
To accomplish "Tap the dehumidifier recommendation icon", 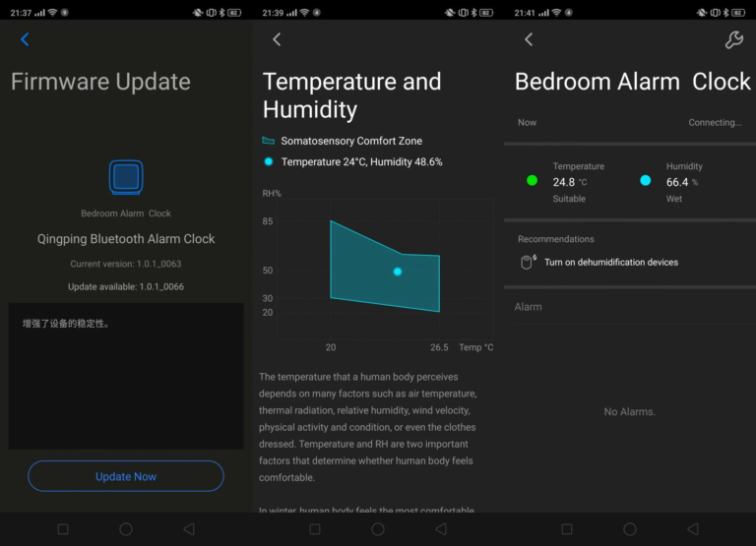I will [529, 262].
